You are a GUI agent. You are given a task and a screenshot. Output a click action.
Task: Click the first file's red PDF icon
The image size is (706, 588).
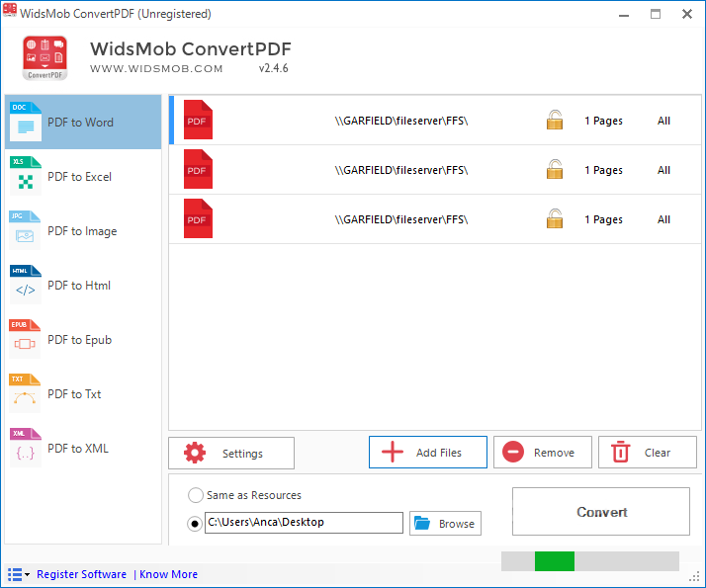click(198, 120)
